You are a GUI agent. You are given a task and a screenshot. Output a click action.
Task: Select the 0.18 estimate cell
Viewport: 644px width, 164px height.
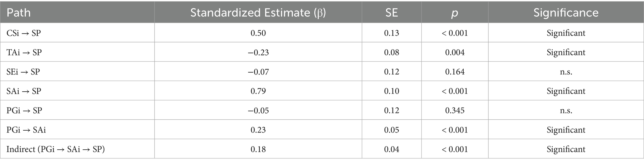click(x=258, y=149)
